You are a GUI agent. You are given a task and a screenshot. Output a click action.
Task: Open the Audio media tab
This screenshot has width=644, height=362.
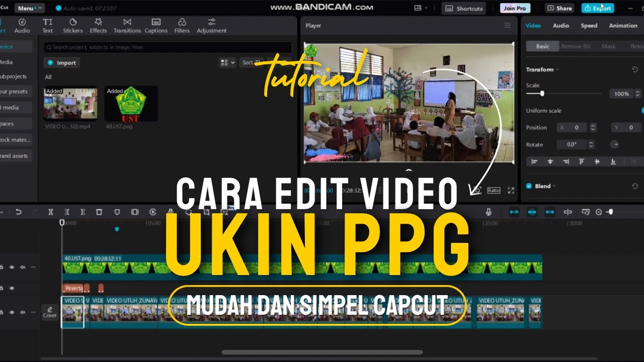(22, 26)
